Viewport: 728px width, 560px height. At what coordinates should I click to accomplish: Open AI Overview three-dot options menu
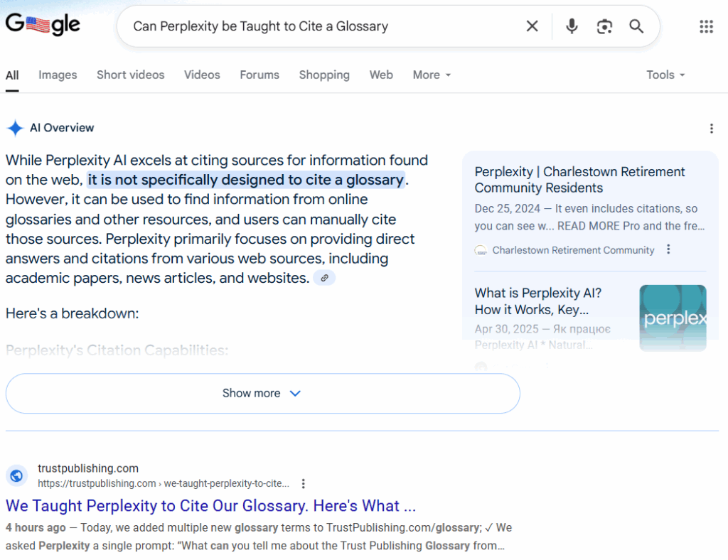[x=711, y=129]
